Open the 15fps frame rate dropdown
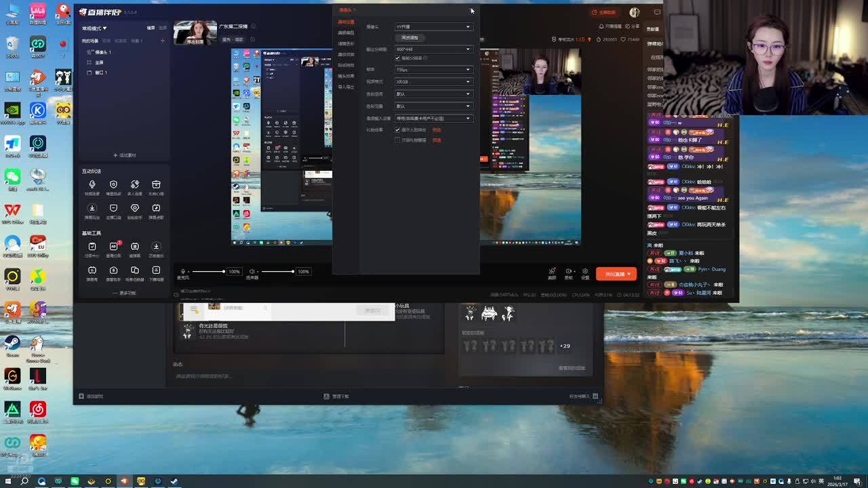 point(433,70)
